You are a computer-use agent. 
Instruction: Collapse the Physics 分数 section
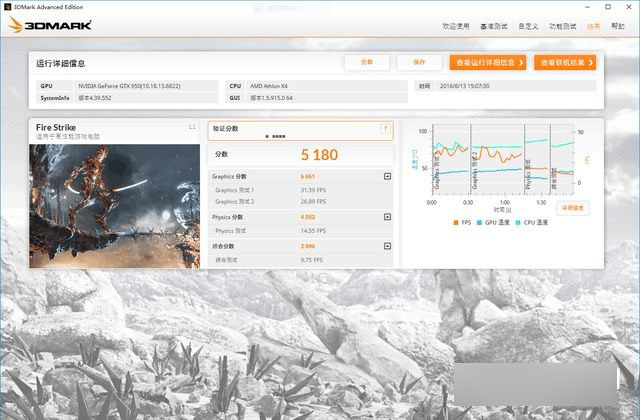387,217
